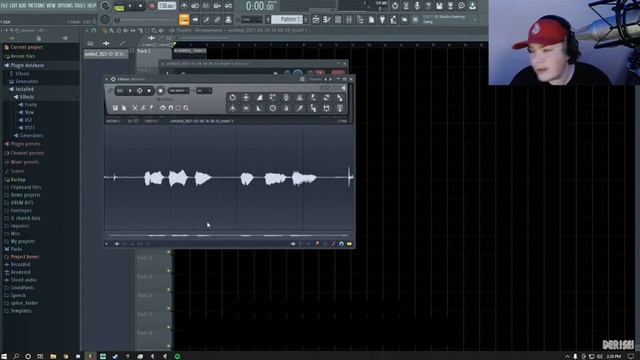The image size is (640, 360).
Task: Click the main red record button
Action: 152,6
